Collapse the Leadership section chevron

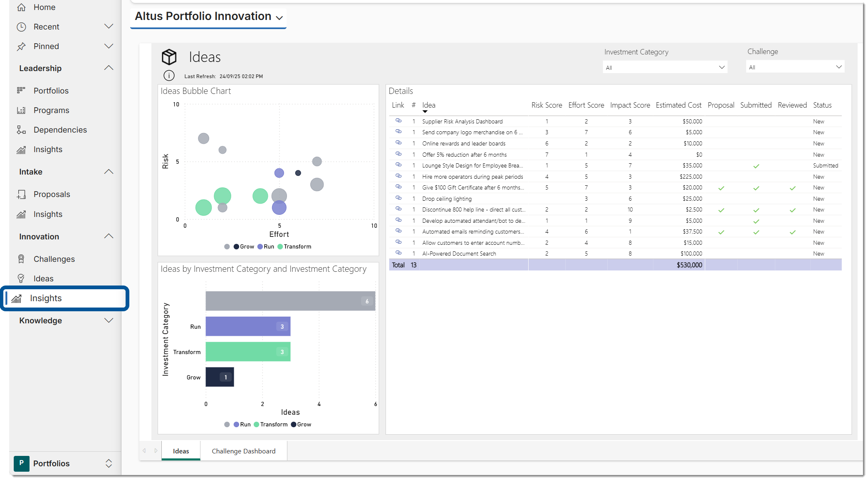tap(109, 68)
